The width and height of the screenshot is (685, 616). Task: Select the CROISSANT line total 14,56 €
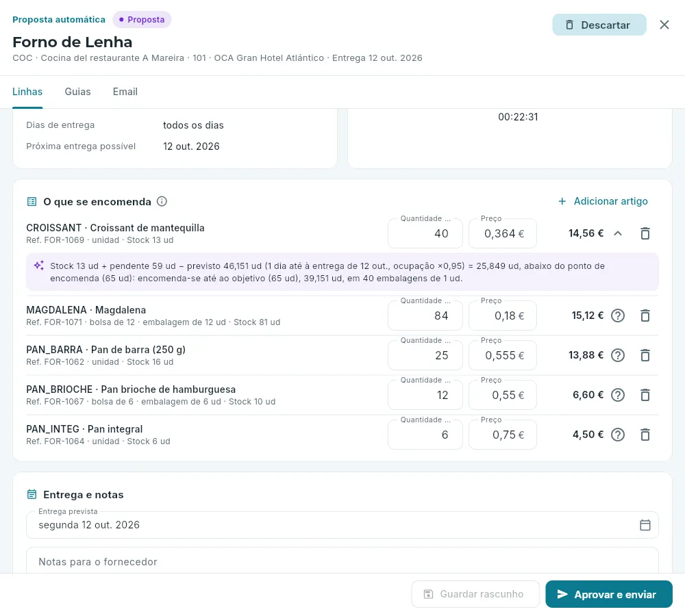pos(586,233)
